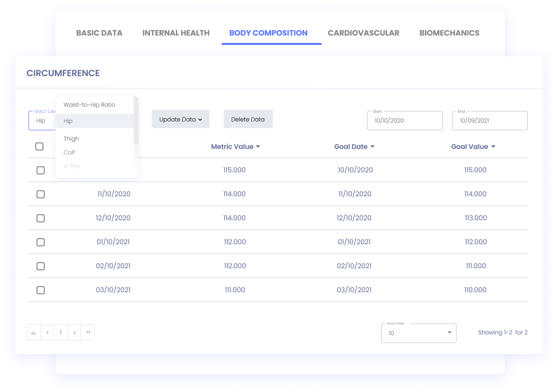Click the goal value 113.000 cell
The image size is (557, 392).
[476, 218]
